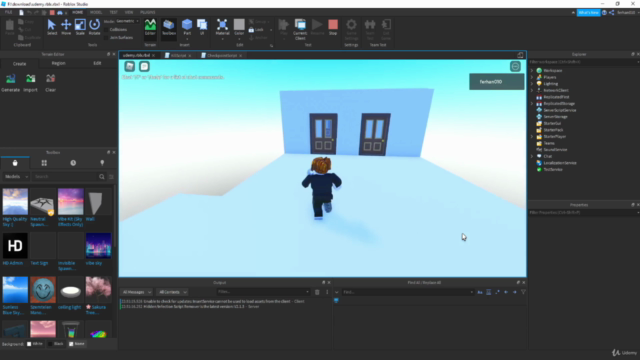
Task: Stop the running playtest
Action: coord(333,27)
